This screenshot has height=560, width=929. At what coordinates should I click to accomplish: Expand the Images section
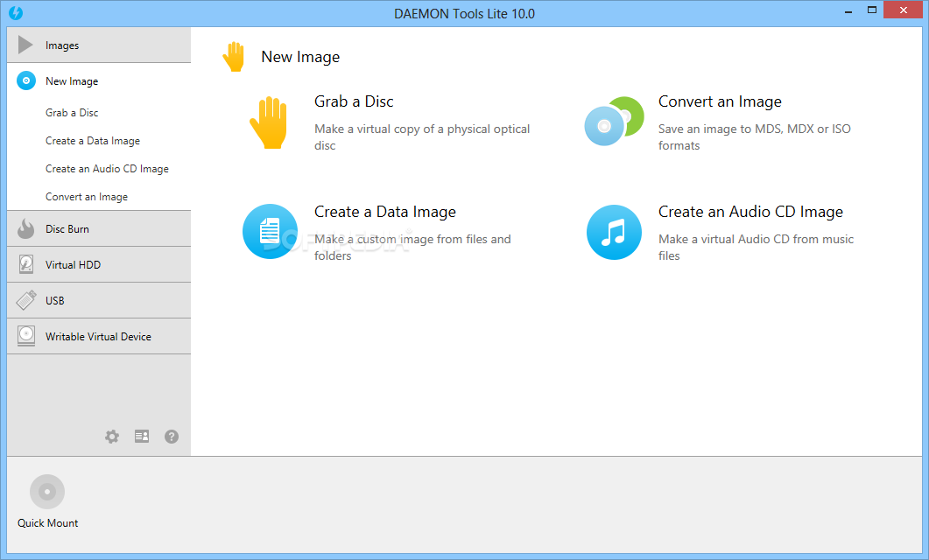(61, 44)
